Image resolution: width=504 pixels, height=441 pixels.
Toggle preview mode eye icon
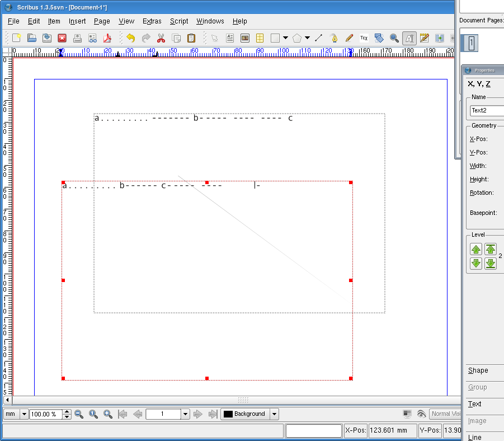[x=422, y=414]
